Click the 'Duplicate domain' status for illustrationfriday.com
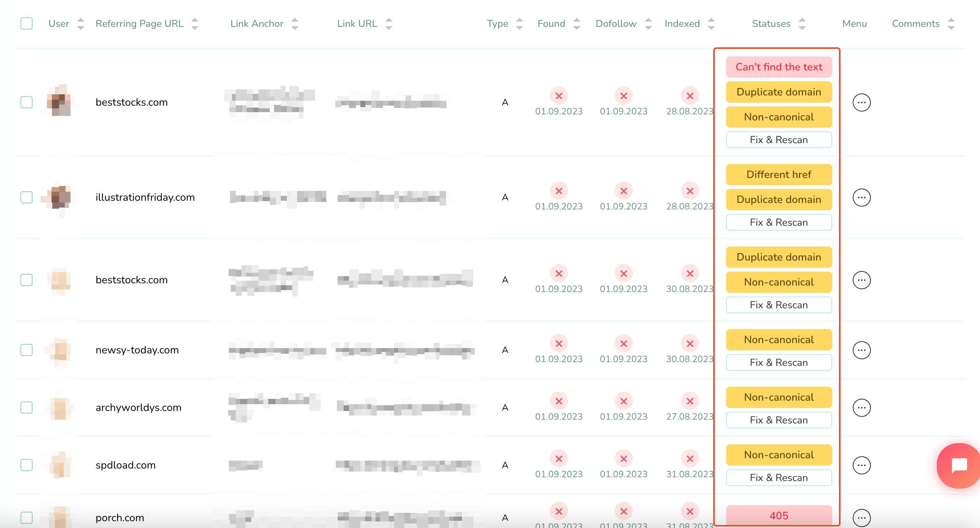Image resolution: width=980 pixels, height=528 pixels. (778, 200)
